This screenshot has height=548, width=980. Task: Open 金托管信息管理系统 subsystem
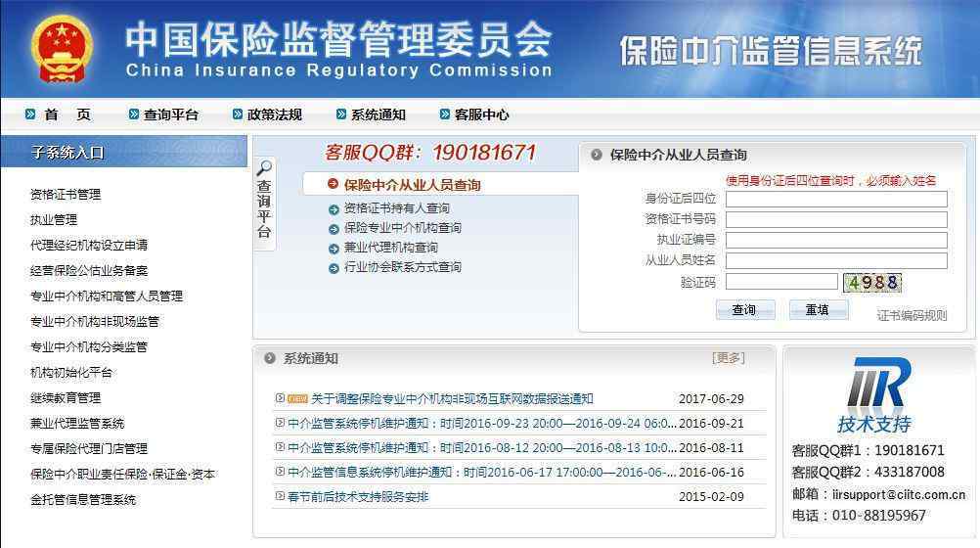pos(83,500)
